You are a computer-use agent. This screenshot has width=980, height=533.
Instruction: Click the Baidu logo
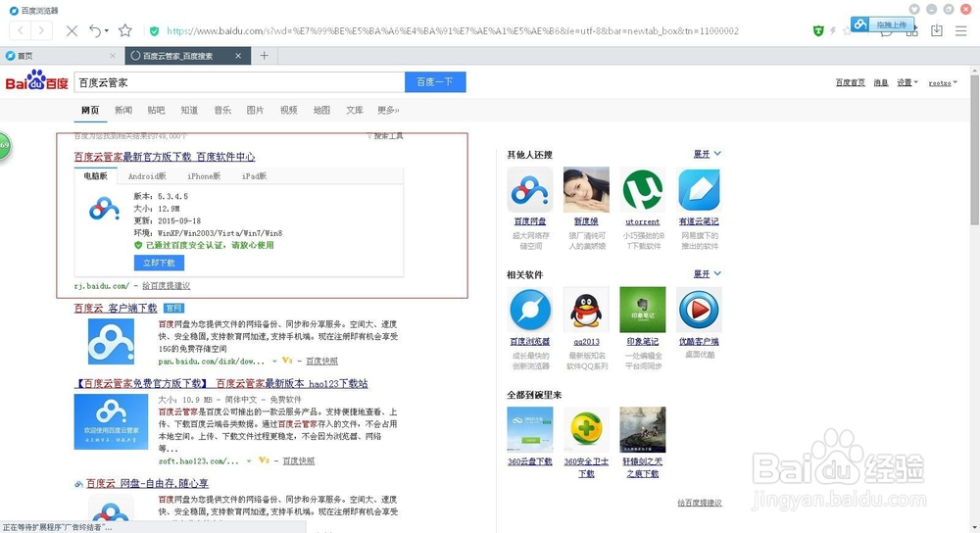coord(37,81)
